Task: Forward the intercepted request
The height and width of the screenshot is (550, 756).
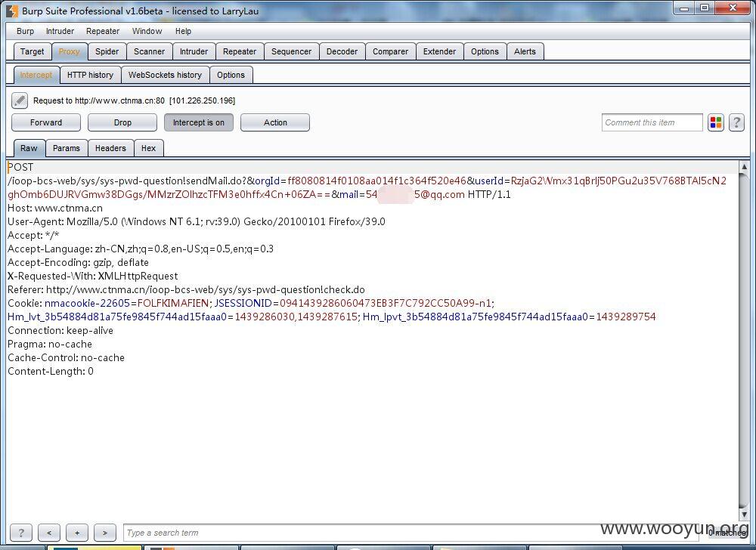Action: (46, 122)
